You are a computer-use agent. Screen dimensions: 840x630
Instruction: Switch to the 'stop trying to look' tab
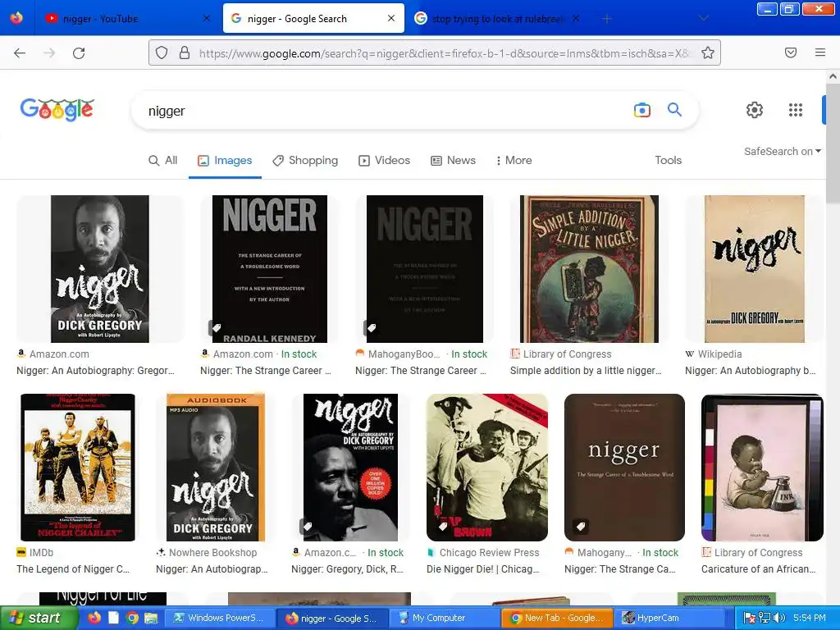[497, 18]
